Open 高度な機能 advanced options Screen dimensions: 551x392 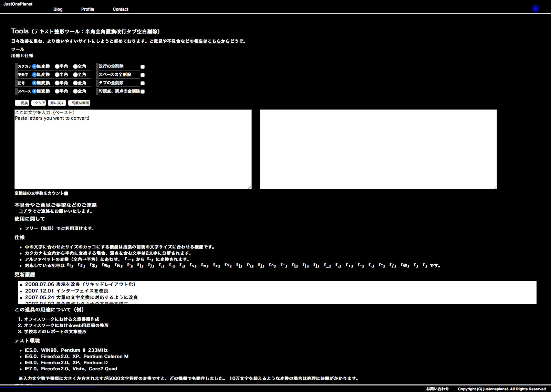tap(79, 103)
